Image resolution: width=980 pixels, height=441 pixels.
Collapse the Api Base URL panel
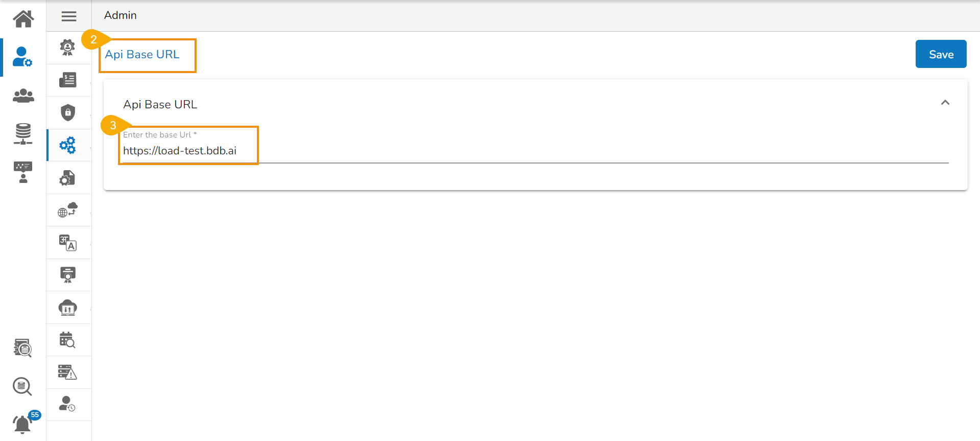point(945,103)
